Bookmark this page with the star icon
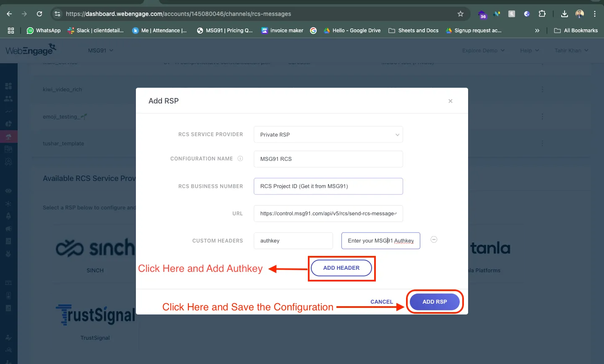 (461, 14)
